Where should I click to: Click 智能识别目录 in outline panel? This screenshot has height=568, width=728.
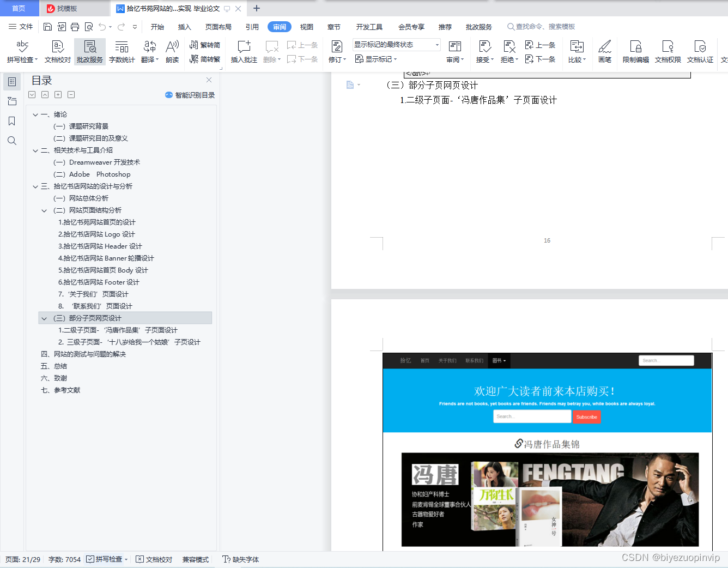[190, 95]
